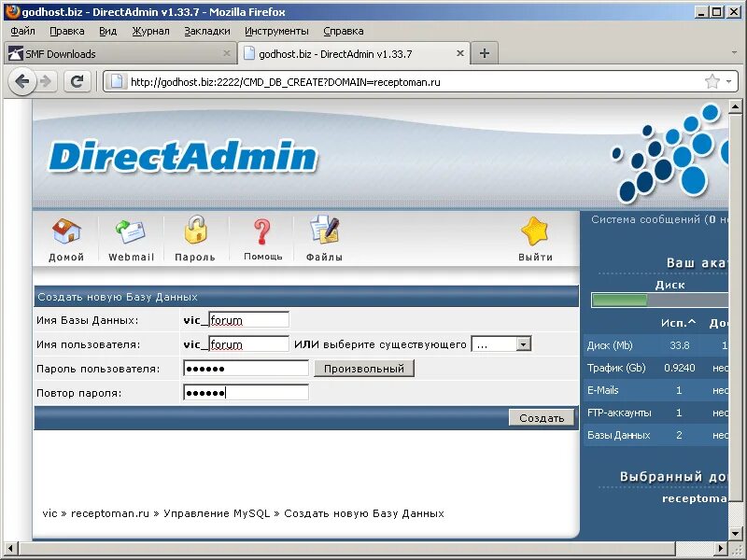The height and width of the screenshot is (560, 747).
Task: Click the Трафик (Gb) row label
Action: [x=616, y=368]
